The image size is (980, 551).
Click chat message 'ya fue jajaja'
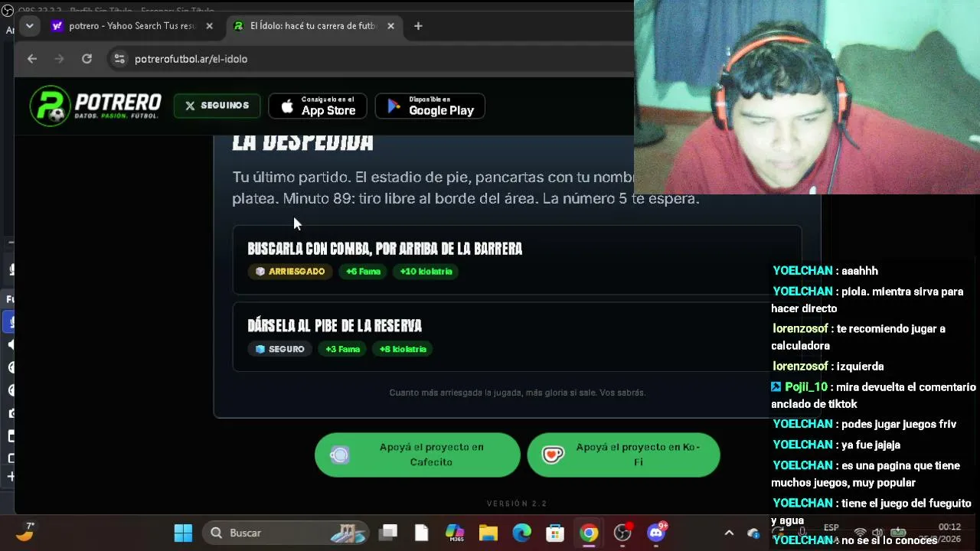837,445
